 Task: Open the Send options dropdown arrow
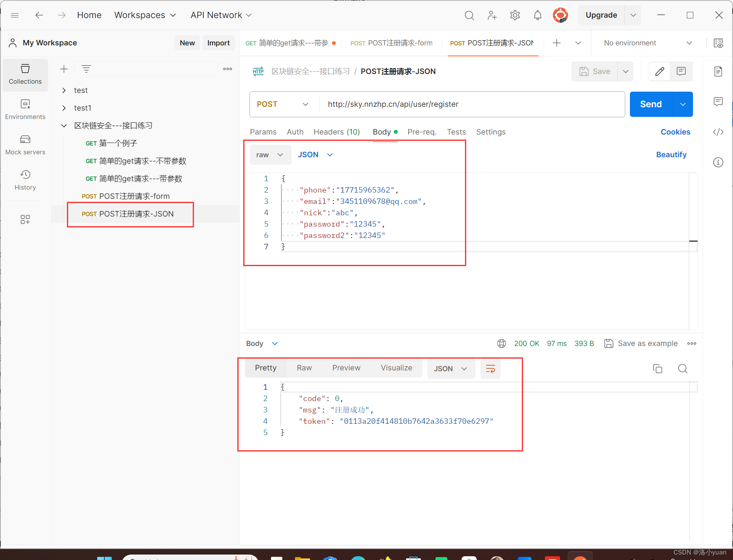click(683, 104)
